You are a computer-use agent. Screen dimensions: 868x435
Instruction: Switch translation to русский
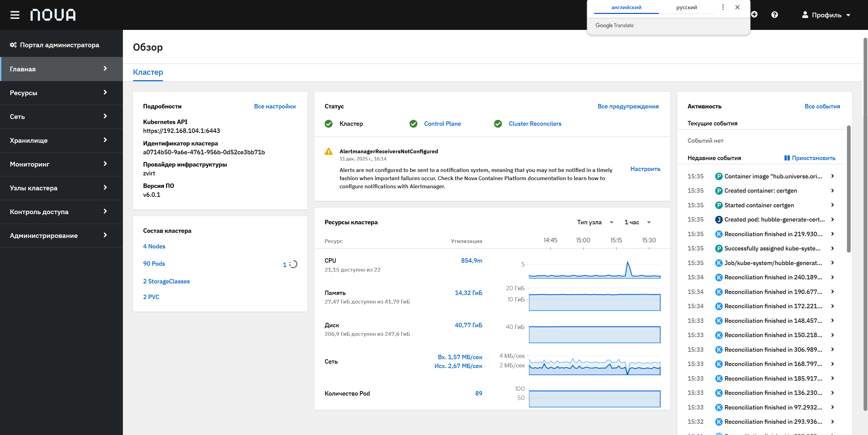[x=686, y=7]
